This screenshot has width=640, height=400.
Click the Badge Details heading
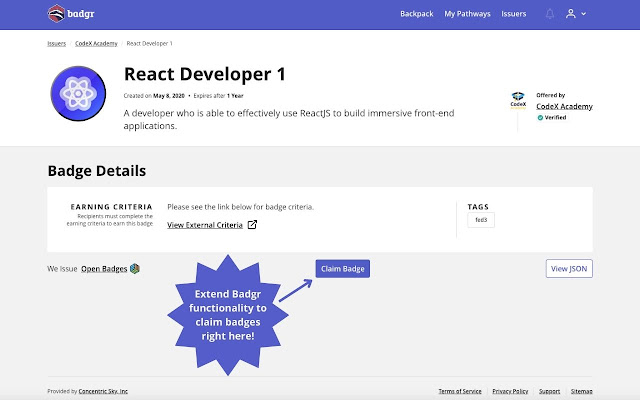(x=97, y=171)
